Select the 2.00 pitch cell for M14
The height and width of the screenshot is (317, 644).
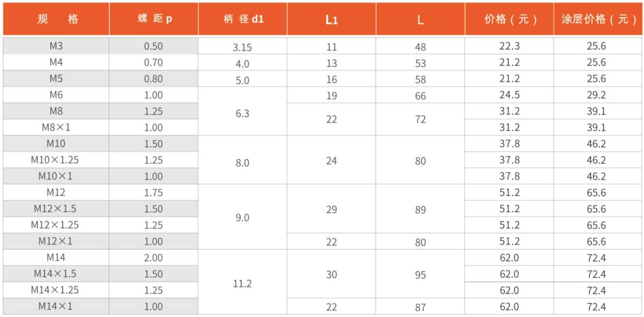click(x=153, y=258)
